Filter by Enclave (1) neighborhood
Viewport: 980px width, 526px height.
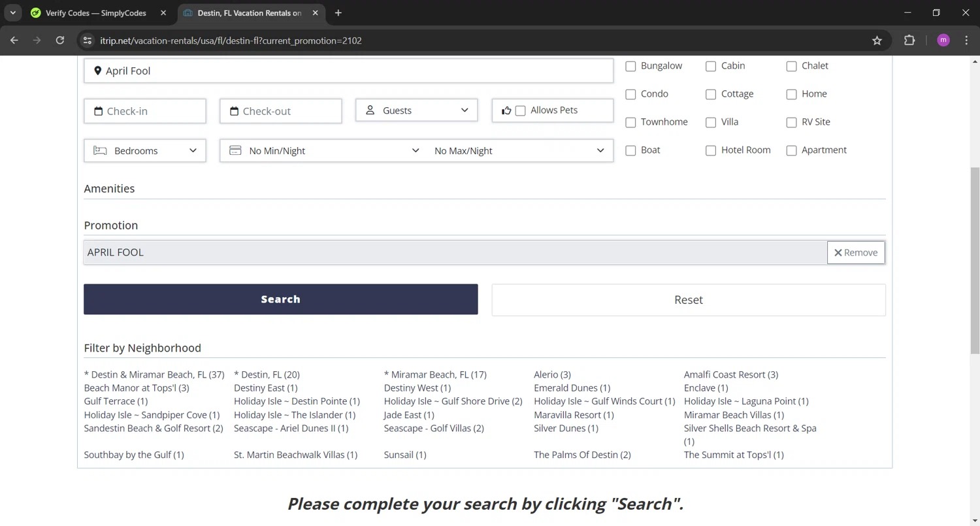[706, 388]
